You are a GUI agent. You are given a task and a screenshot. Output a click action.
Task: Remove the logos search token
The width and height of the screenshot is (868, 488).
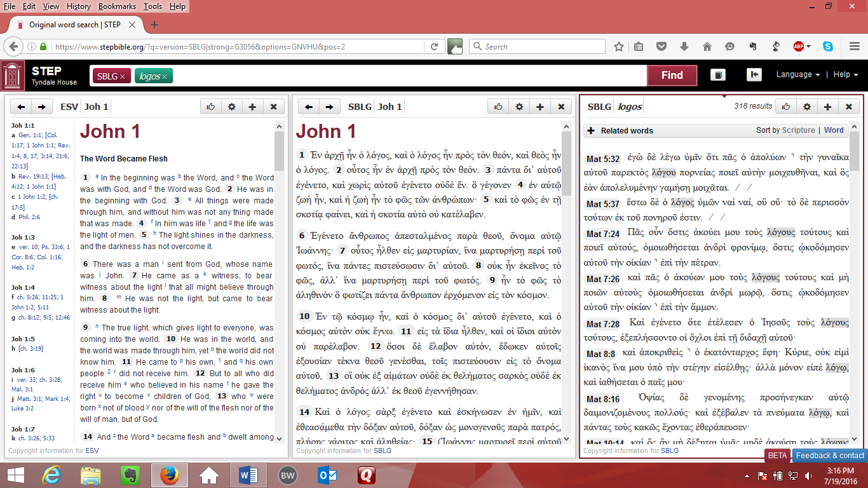click(x=164, y=76)
